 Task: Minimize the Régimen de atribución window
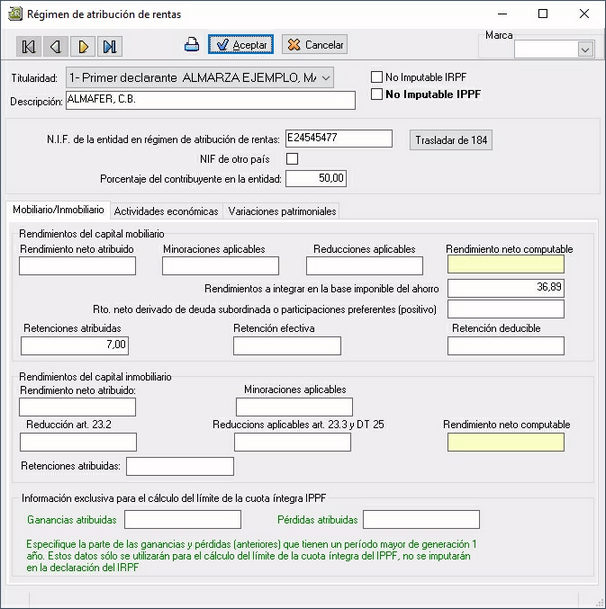click(502, 14)
